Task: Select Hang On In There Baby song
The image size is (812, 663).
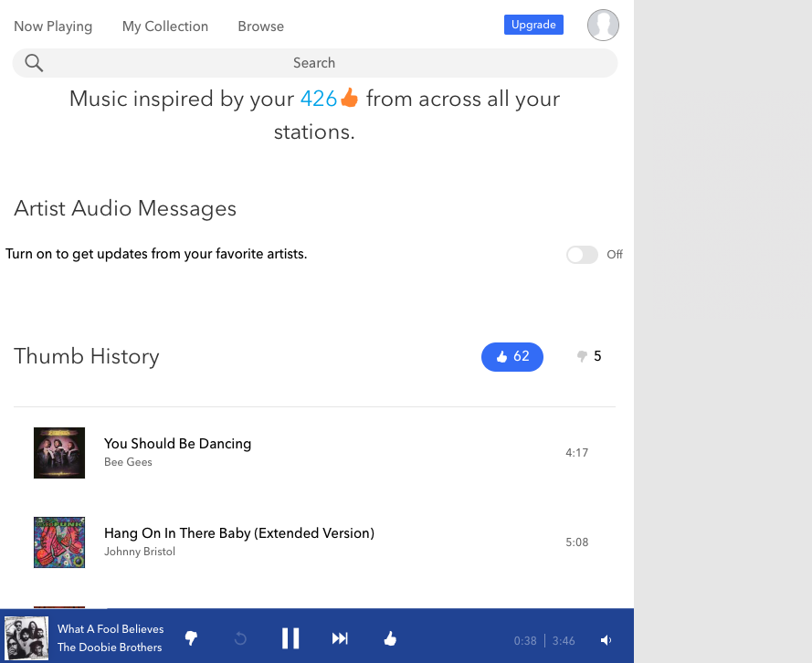Action: pos(238,533)
